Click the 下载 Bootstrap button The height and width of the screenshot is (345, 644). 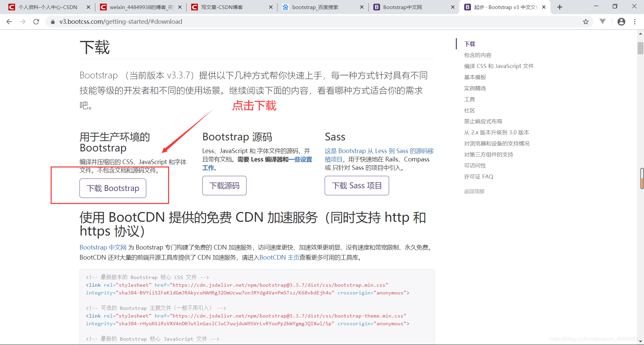113,188
